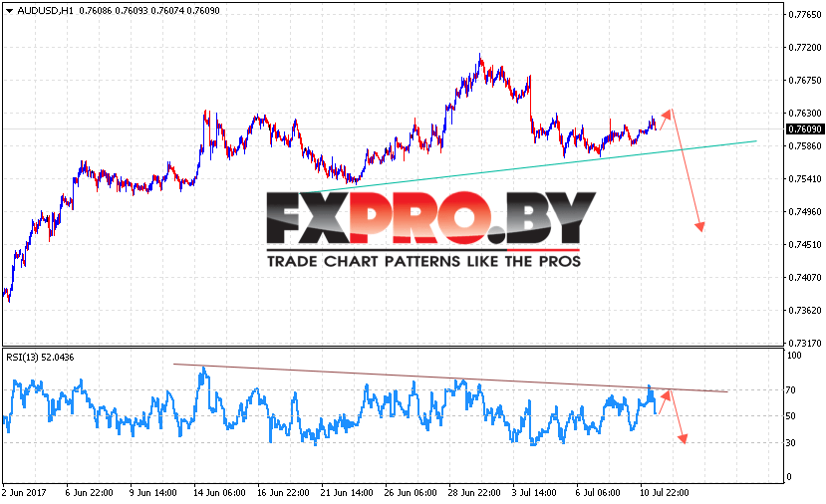Click the time axis label 6 Jul 06:00
The image size is (826, 504).
(598, 493)
